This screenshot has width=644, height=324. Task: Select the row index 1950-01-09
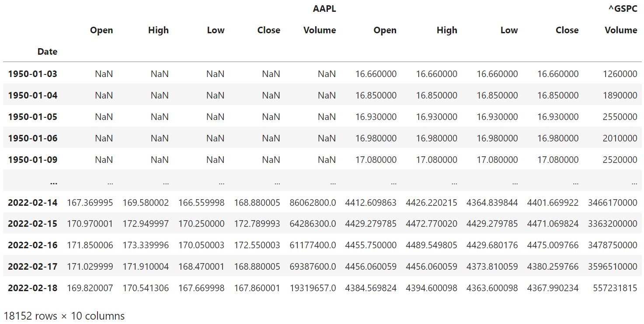(x=33, y=159)
